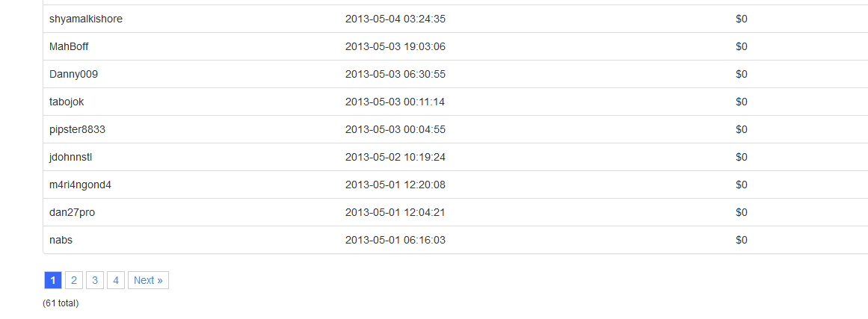The width and height of the screenshot is (868, 319).
Task: Click the date 2013-05-01 06:16:03
Action: tap(395, 240)
